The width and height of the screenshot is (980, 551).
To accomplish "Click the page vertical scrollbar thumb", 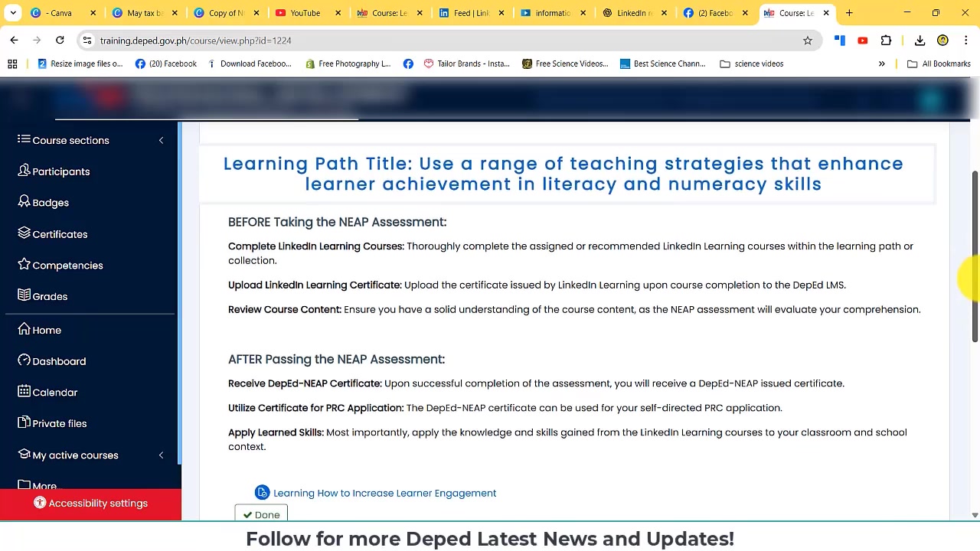I will (975, 256).
